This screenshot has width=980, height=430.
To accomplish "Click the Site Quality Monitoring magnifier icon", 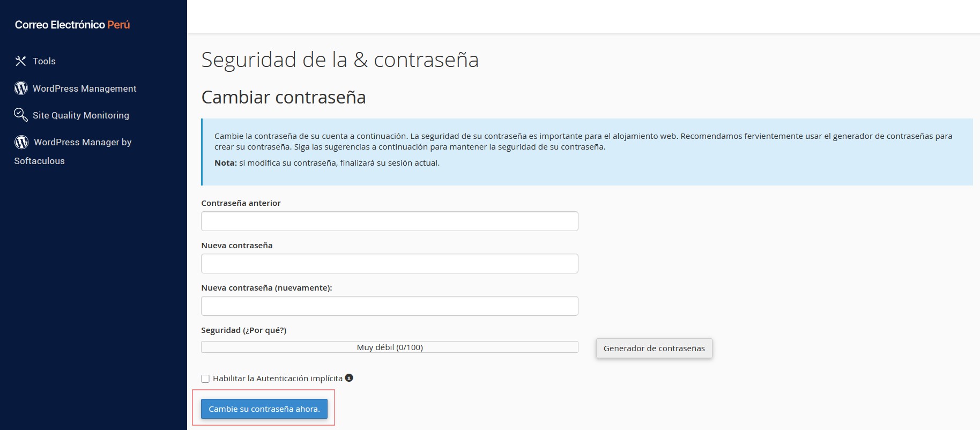I will 20,115.
